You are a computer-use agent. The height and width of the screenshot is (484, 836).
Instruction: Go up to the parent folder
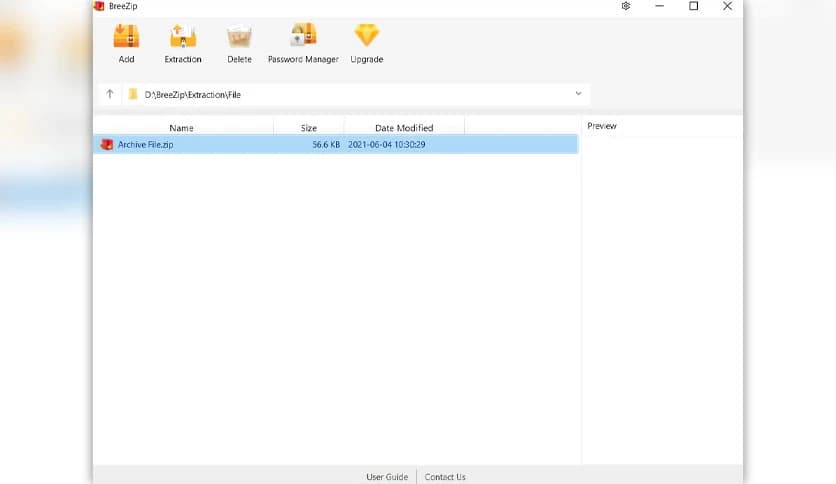(110, 94)
